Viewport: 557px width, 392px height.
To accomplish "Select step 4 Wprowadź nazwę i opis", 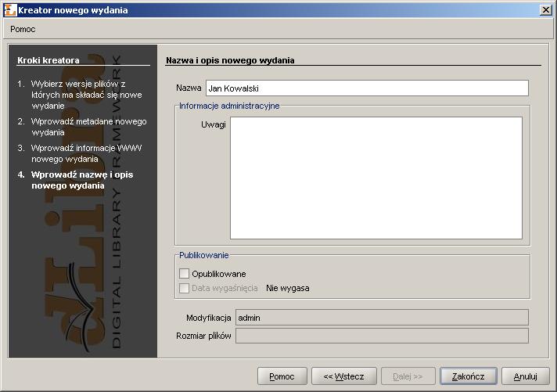I will tap(76, 180).
